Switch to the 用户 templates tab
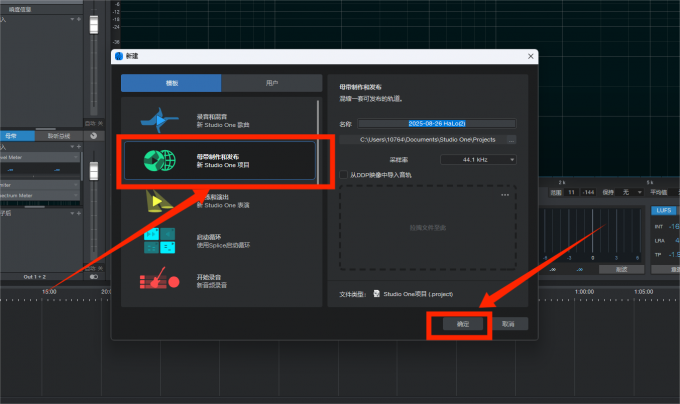 coord(272,83)
